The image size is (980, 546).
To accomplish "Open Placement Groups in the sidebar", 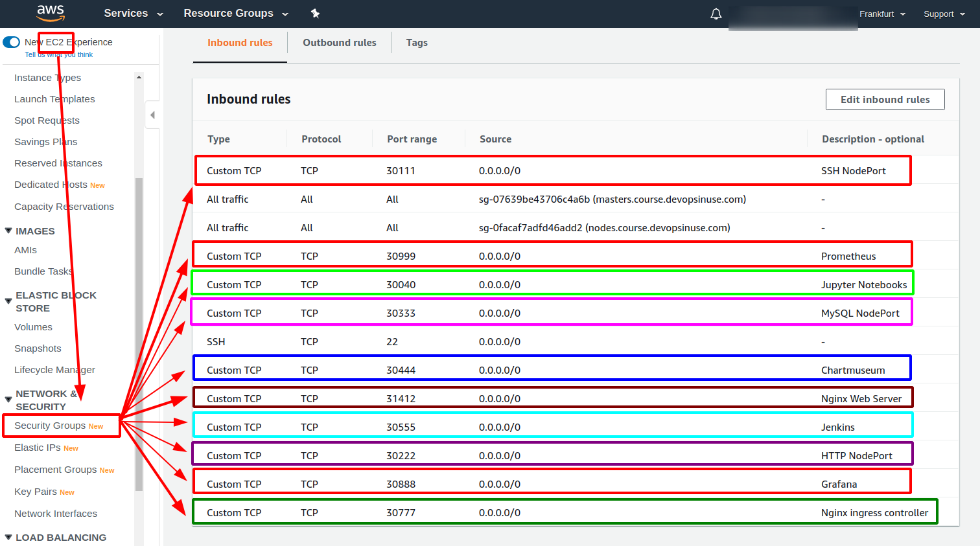I will 55,470.
